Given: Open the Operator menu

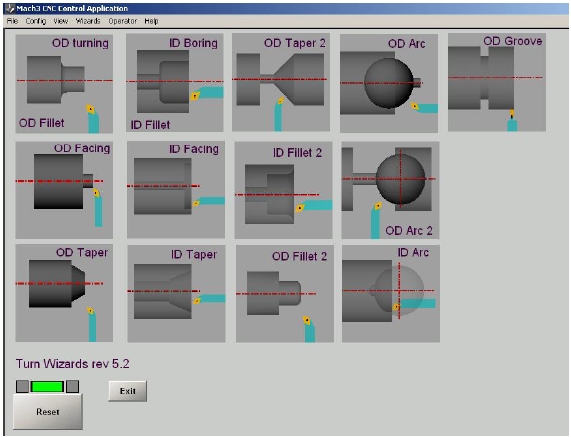Looking at the screenshot, I should pos(123,21).
